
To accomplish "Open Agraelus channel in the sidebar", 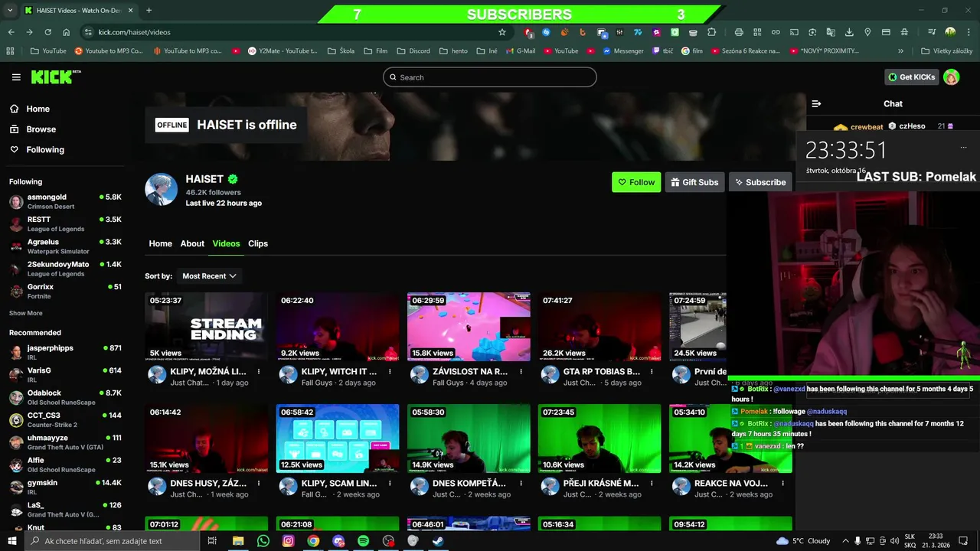I will (x=65, y=246).
